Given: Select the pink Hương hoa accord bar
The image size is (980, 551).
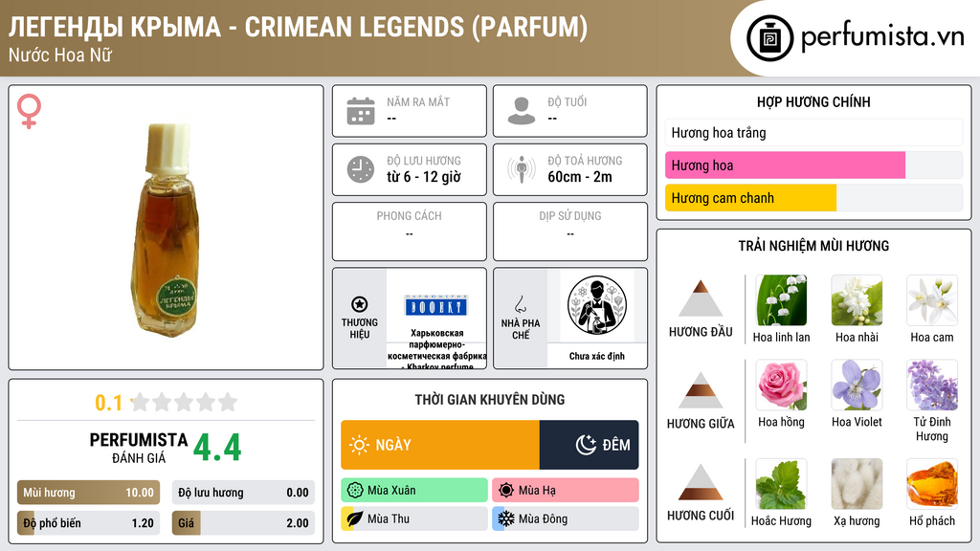Looking at the screenshot, I should [x=813, y=165].
